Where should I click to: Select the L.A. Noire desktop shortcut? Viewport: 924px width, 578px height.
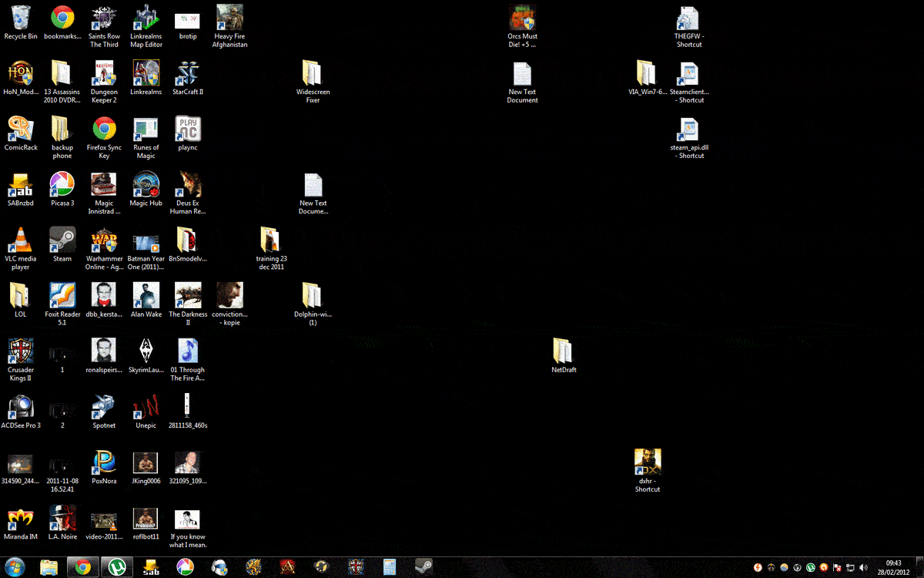pos(62,518)
